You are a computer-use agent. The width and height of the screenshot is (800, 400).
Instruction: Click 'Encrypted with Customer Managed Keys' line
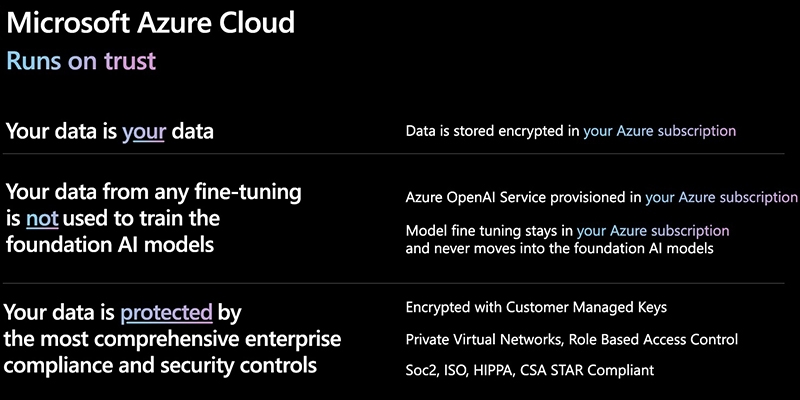536,307
